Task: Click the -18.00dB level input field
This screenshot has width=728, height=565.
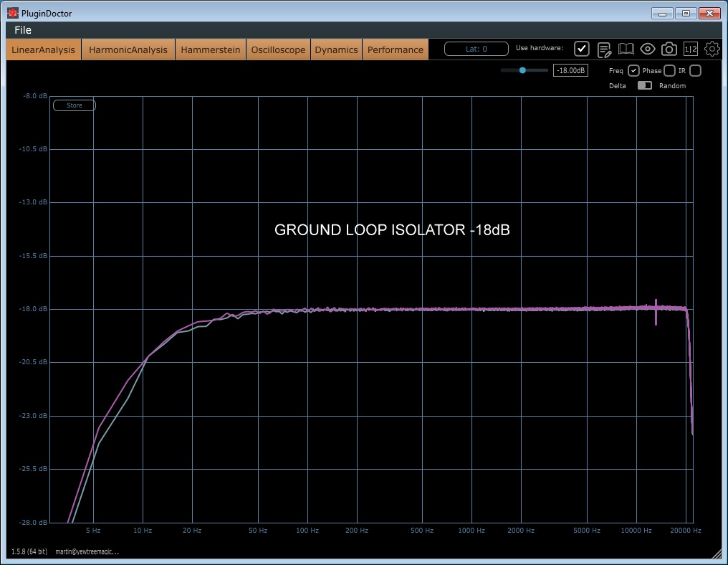Action: (570, 70)
